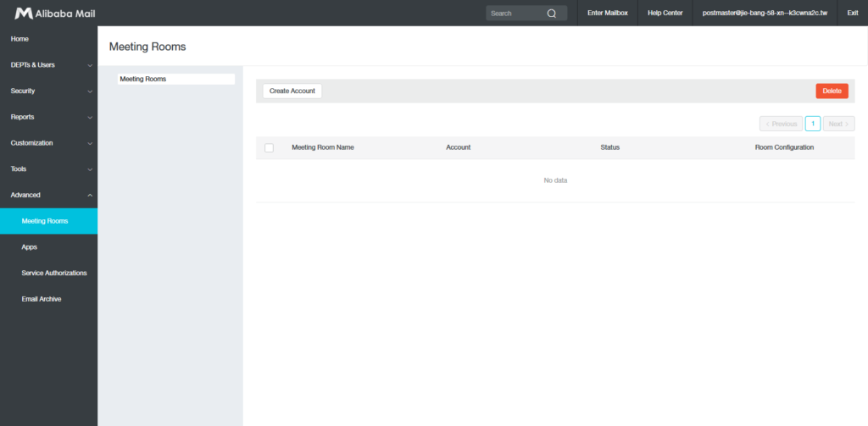This screenshot has height=426, width=868.
Task: Click the red Delete button
Action: [x=832, y=91]
